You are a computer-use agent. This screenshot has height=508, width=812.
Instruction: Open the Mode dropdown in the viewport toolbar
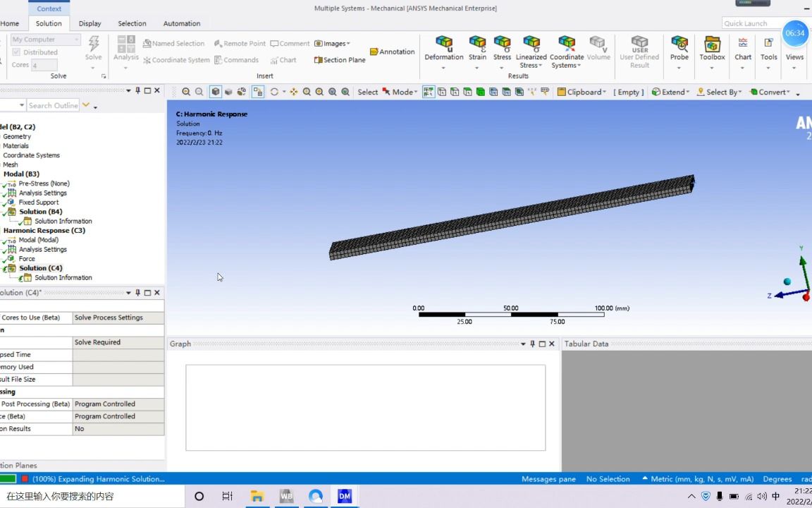click(x=402, y=92)
